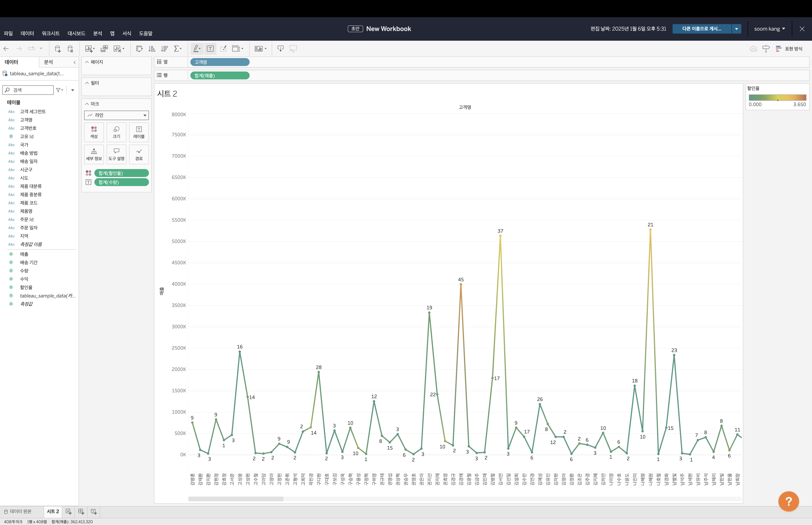
Task: Open the mark type 라인 dropdown
Action: pos(117,115)
